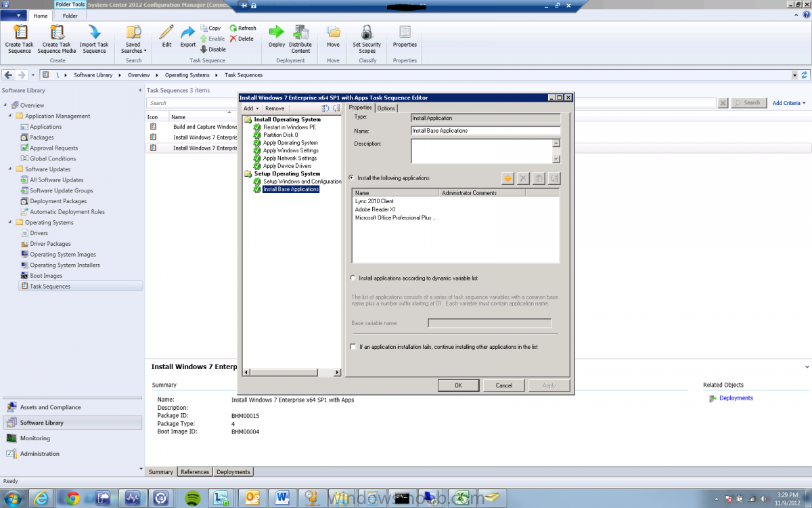Collapse the Overview node in the tree

[5, 105]
